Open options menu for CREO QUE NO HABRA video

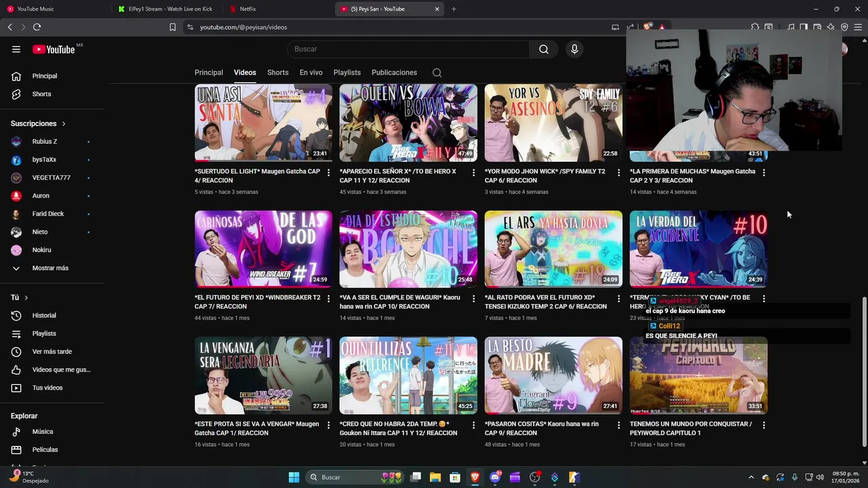pyautogui.click(x=473, y=425)
